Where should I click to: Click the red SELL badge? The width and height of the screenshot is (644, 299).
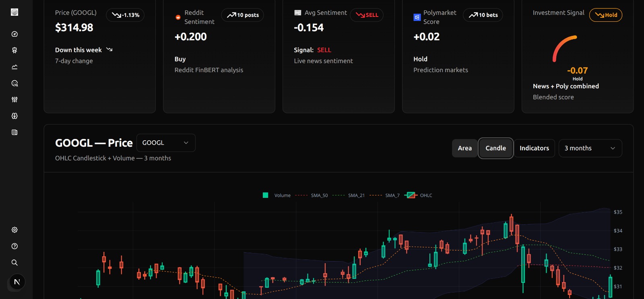367,15
